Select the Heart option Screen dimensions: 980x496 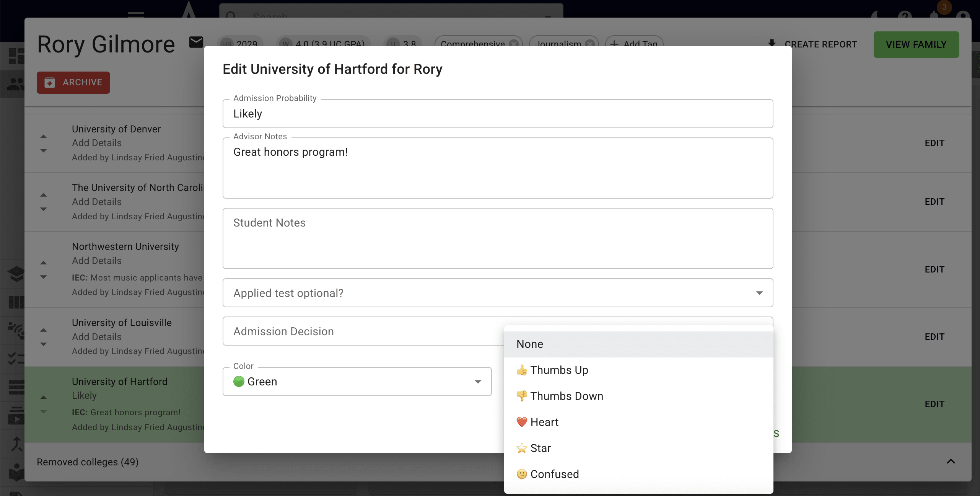pos(638,422)
